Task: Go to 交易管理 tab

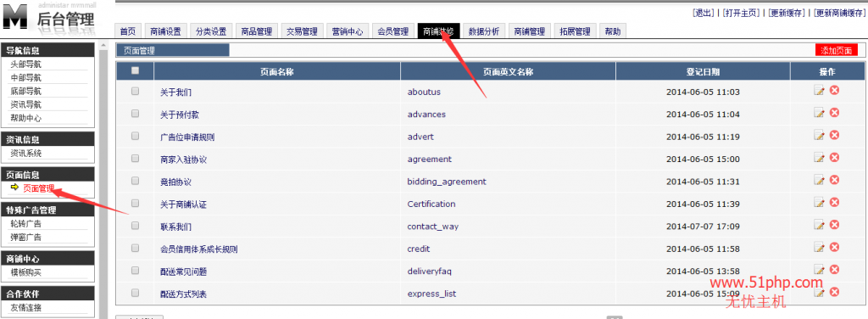Action: [302, 31]
